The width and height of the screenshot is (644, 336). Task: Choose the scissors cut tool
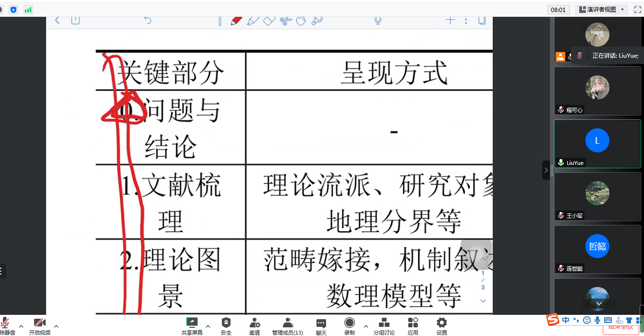pos(286,21)
